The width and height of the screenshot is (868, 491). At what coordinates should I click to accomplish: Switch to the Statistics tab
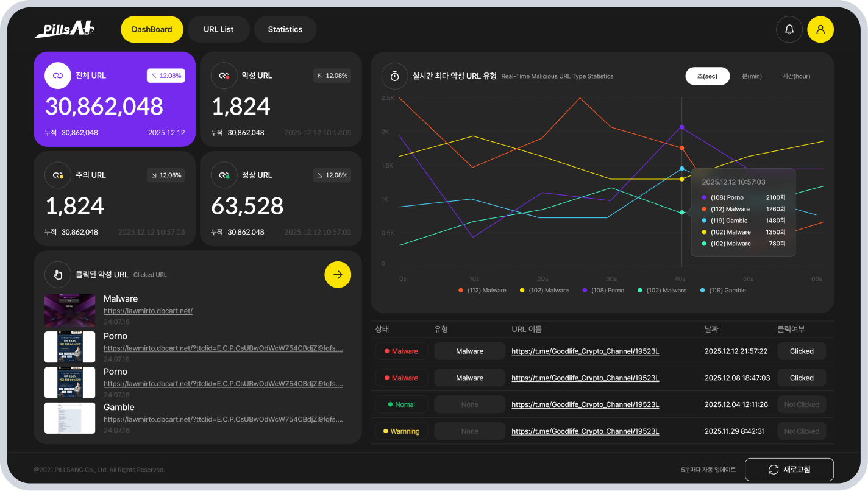[285, 29]
